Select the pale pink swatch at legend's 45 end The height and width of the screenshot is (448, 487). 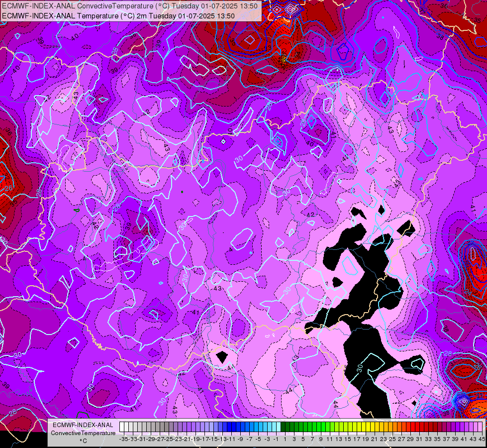480,427
